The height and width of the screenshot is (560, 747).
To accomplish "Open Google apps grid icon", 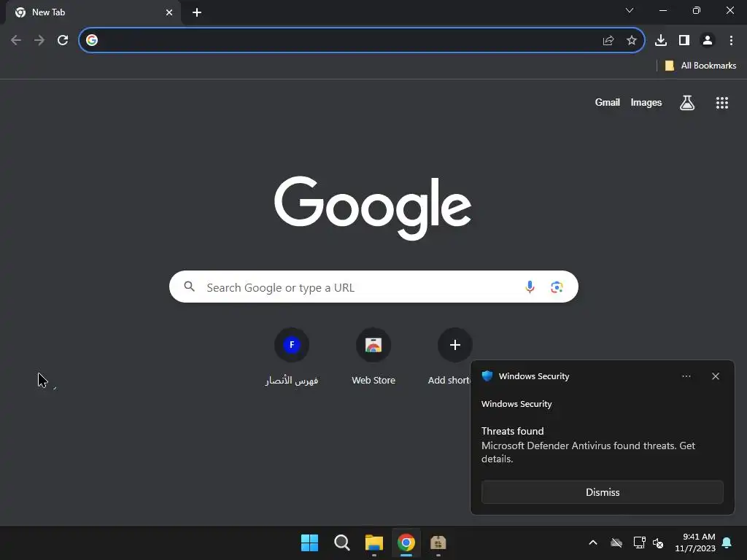I will pos(722,102).
